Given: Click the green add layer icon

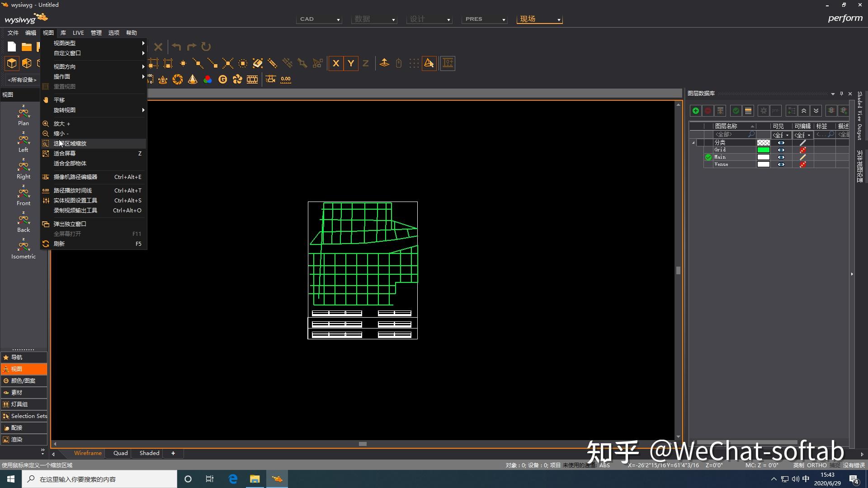Looking at the screenshot, I should pyautogui.click(x=696, y=111).
